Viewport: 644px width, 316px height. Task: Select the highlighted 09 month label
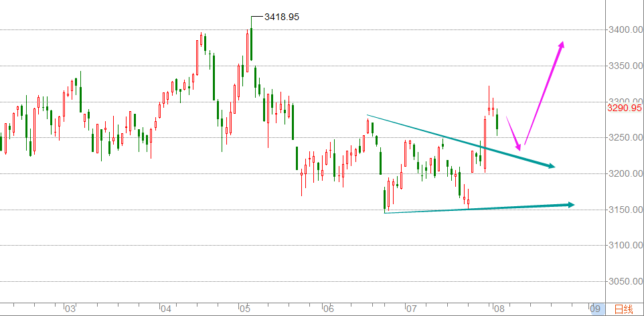pyautogui.click(x=596, y=309)
